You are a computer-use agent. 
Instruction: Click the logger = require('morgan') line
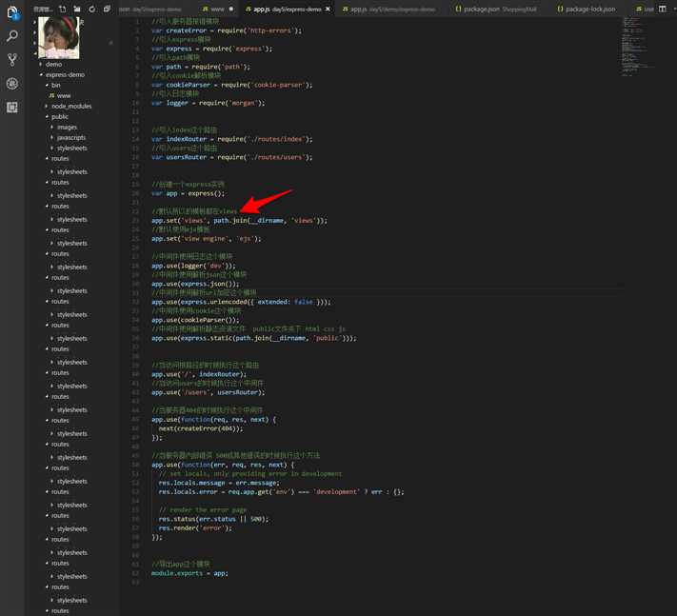(x=209, y=103)
